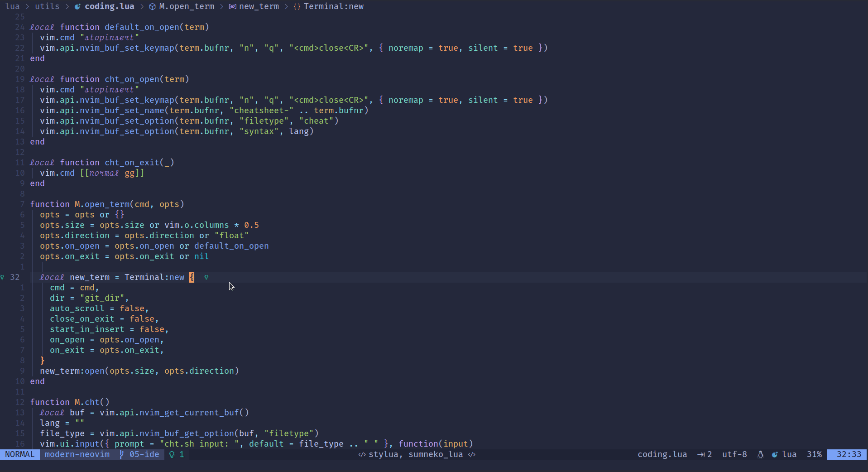Click the indent-width icon next to 2
Screen dimensions: 868x472
pyautogui.click(x=701, y=454)
